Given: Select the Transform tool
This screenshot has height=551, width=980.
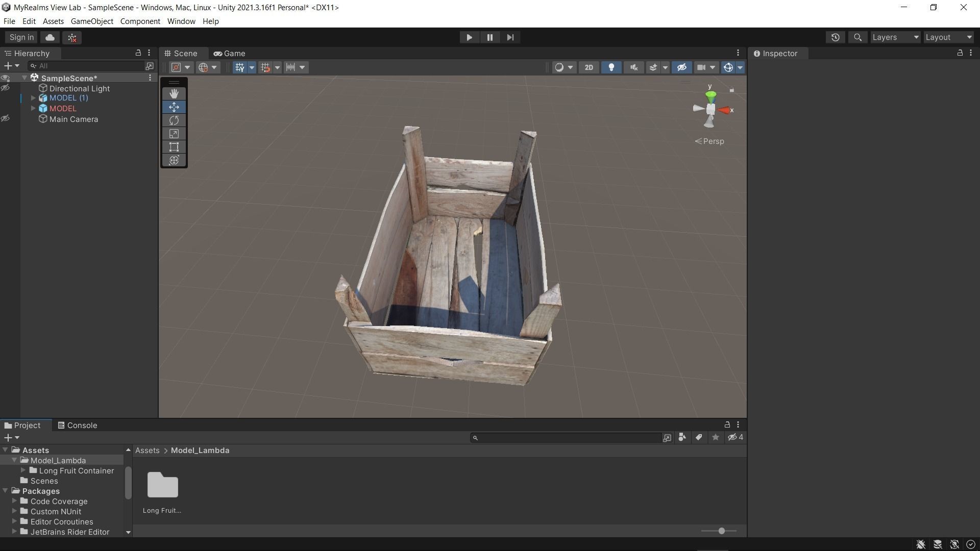Looking at the screenshot, I should [174, 160].
